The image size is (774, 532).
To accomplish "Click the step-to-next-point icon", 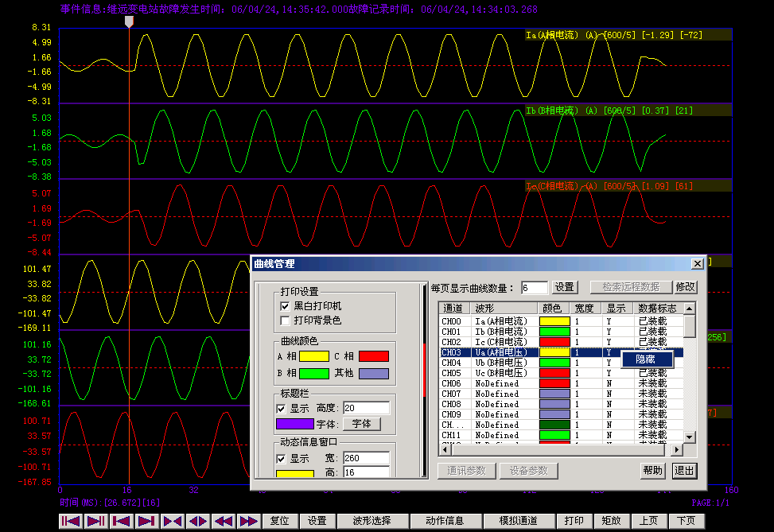I will pos(147,521).
